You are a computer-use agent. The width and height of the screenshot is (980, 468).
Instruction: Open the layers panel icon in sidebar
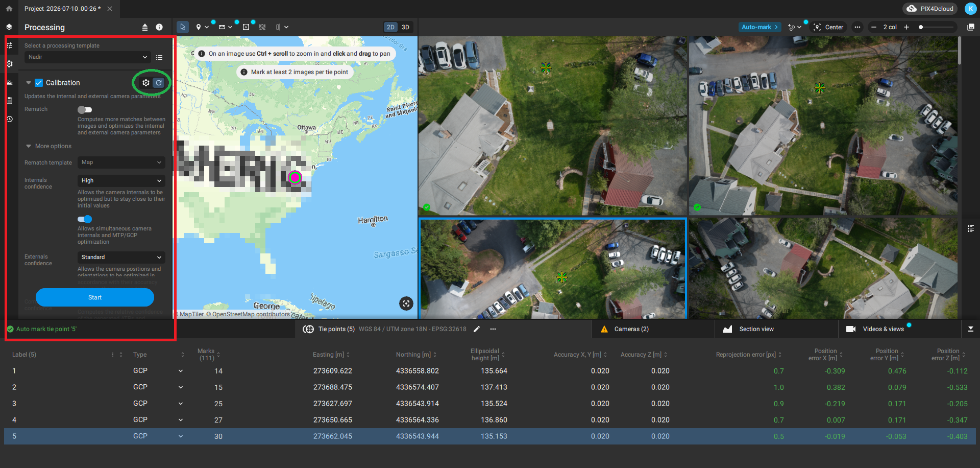tap(9, 27)
